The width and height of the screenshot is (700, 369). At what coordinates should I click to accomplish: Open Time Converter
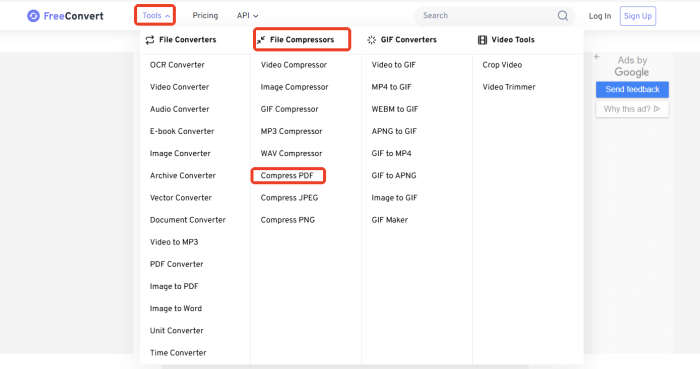(x=178, y=353)
